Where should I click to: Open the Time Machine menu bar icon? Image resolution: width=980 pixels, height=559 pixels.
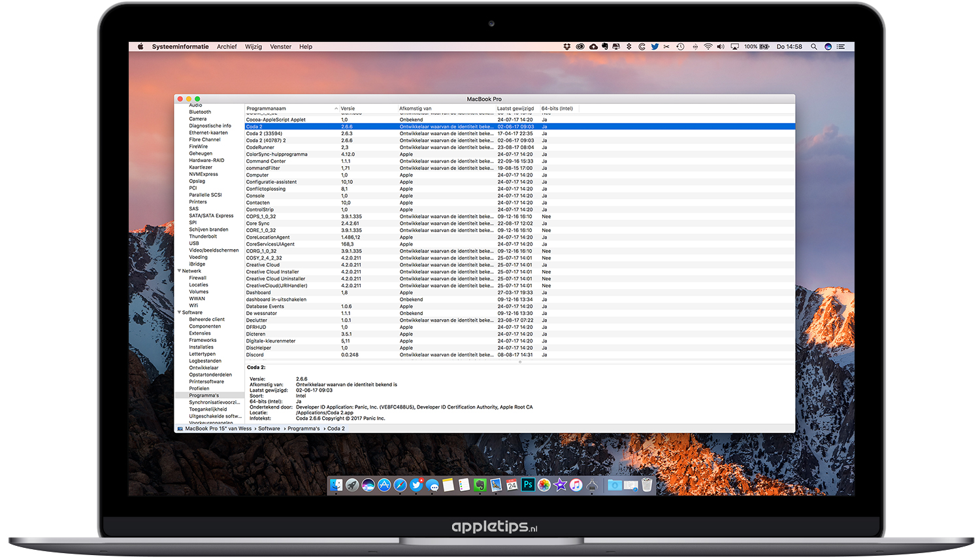680,46
